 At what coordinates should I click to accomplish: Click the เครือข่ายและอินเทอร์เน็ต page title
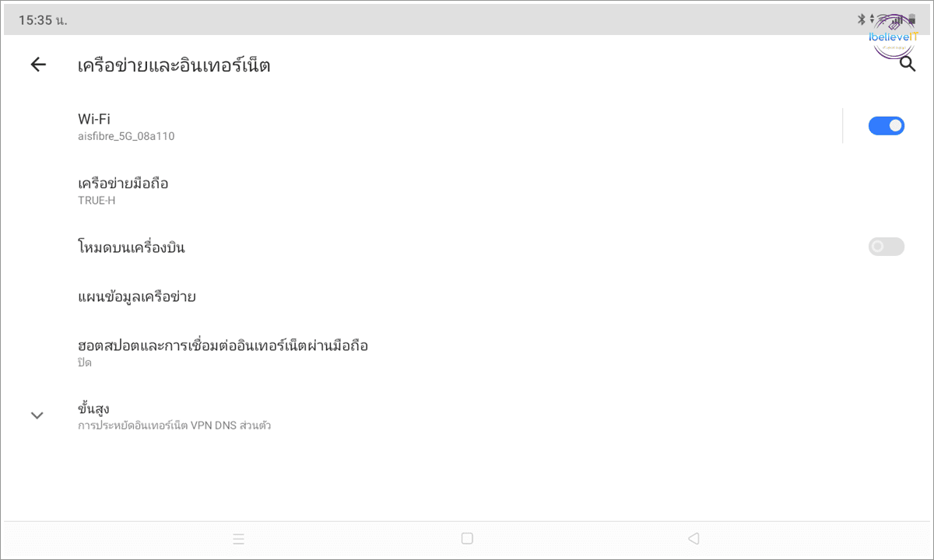tap(174, 65)
